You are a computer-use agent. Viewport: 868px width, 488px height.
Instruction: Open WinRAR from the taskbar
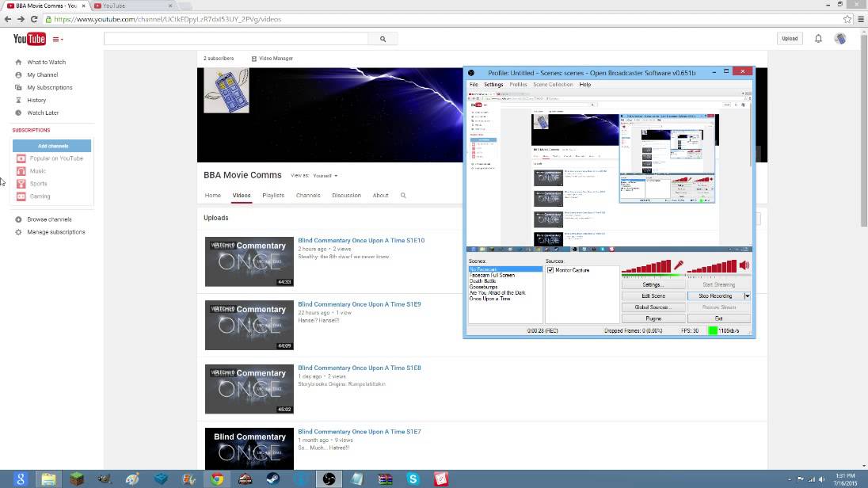385,479
